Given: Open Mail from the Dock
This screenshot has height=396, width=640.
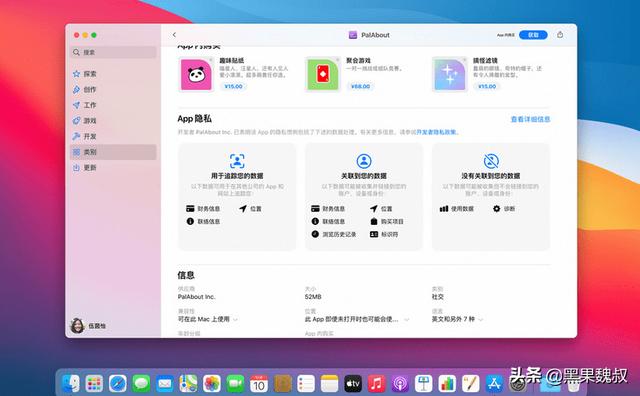Looking at the screenshot, I should coord(165,383).
